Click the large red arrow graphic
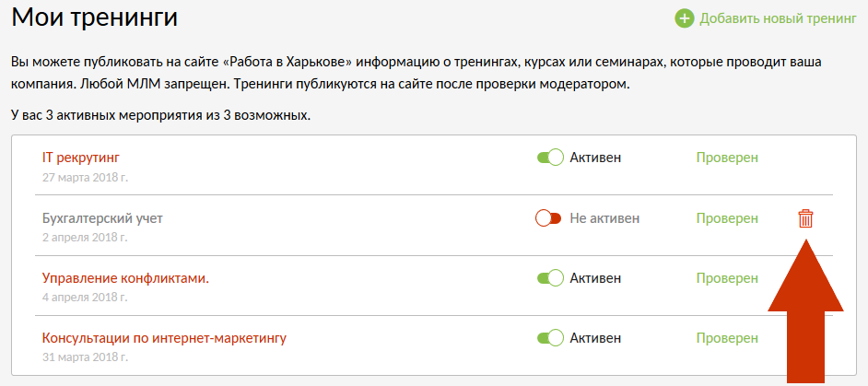 click(806, 313)
